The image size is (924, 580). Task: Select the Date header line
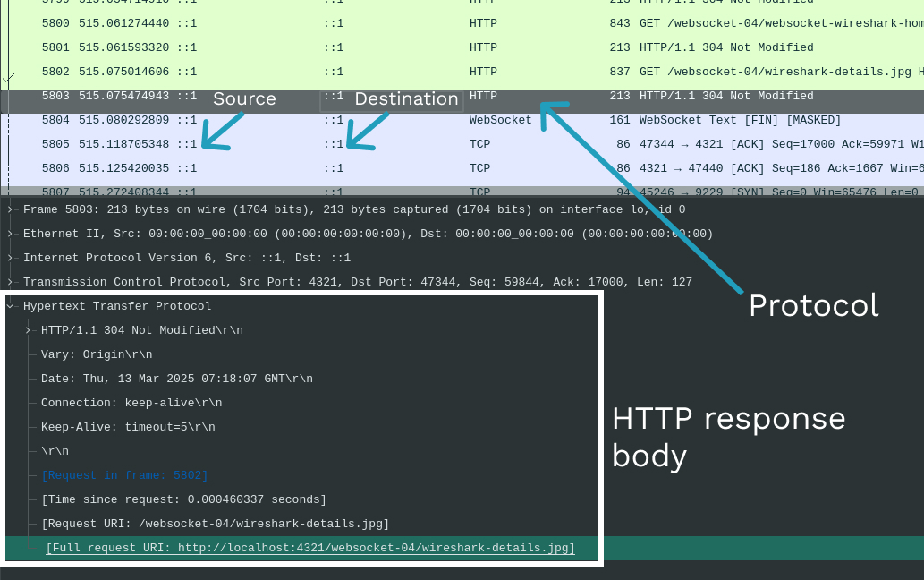(x=176, y=378)
